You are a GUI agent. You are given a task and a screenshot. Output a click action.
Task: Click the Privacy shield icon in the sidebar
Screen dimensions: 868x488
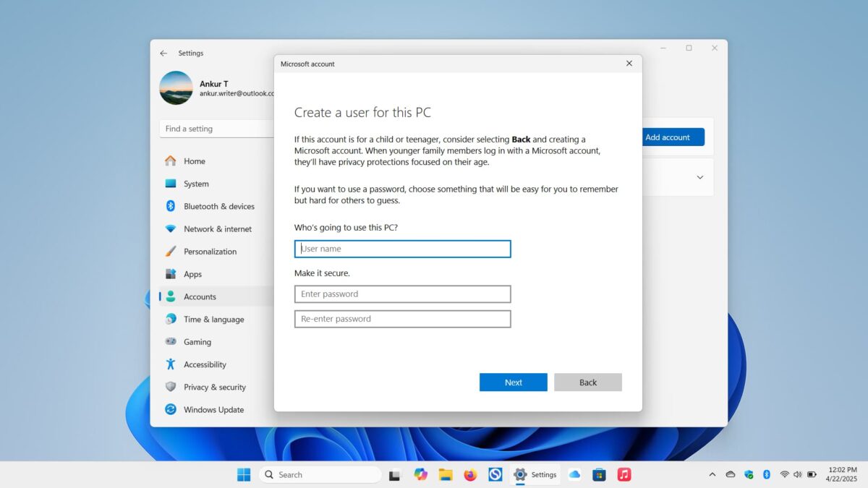pyautogui.click(x=171, y=387)
